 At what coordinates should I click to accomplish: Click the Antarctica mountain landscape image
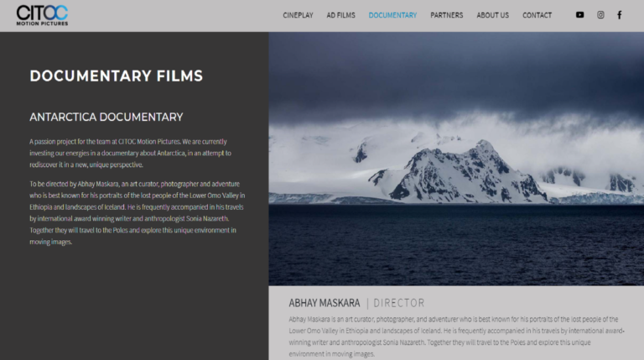(x=456, y=159)
